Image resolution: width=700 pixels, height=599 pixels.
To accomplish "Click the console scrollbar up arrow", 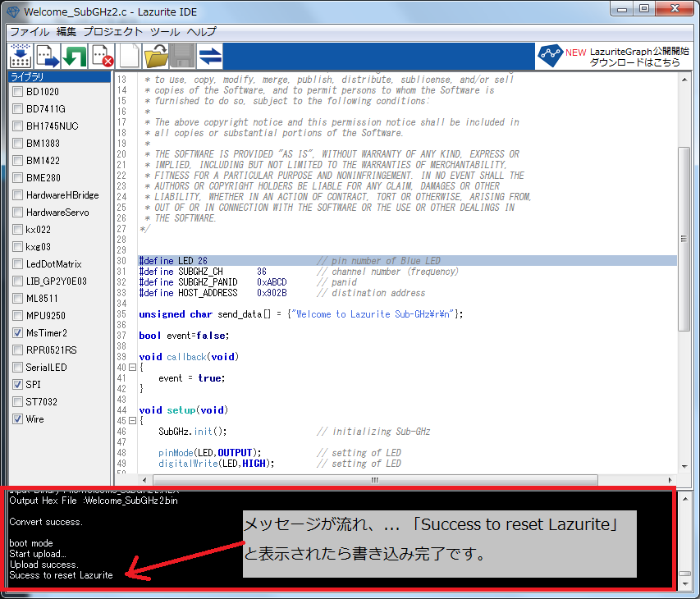I will 685,498.
